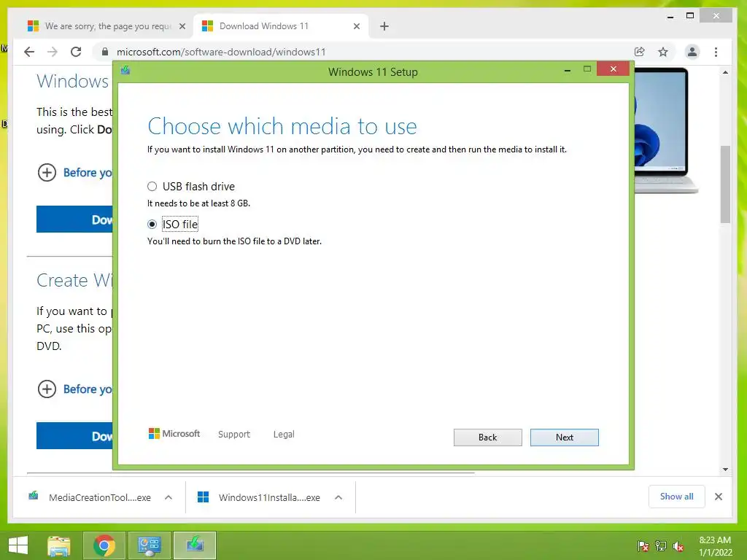The image size is (747, 560).
Task: Click the Surface laptop image on webpage
Action: point(665,130)
